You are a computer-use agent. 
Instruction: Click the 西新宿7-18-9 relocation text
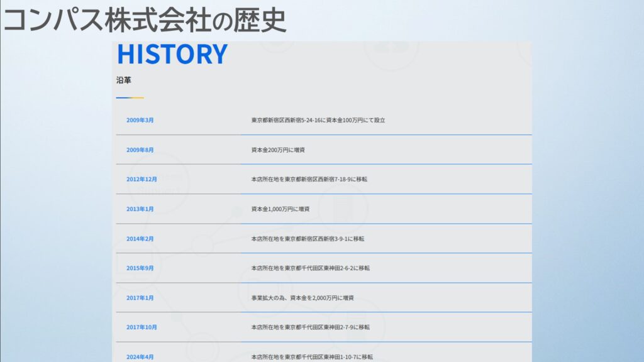(x=309, y=179)
